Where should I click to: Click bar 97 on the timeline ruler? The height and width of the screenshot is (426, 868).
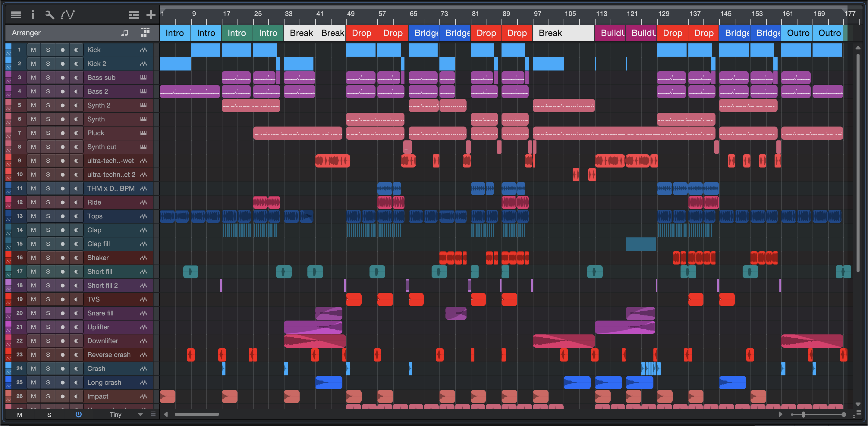[x=537, y=14]
